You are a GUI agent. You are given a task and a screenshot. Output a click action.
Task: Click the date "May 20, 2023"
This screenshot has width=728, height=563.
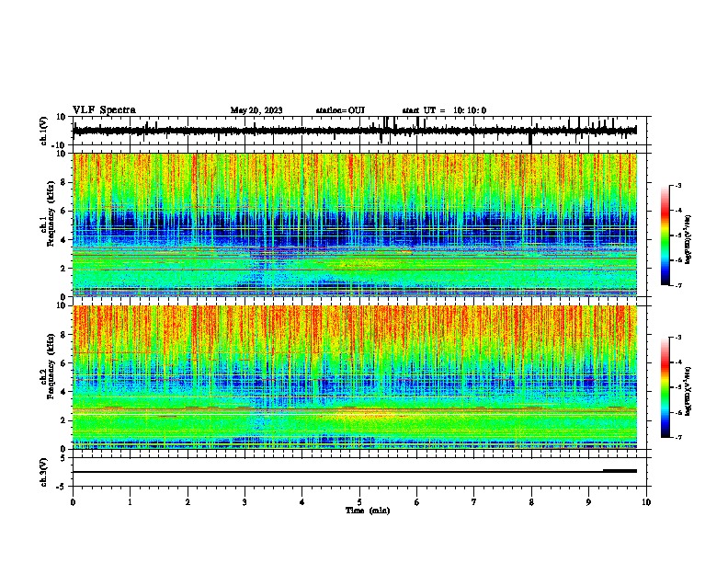256,110
